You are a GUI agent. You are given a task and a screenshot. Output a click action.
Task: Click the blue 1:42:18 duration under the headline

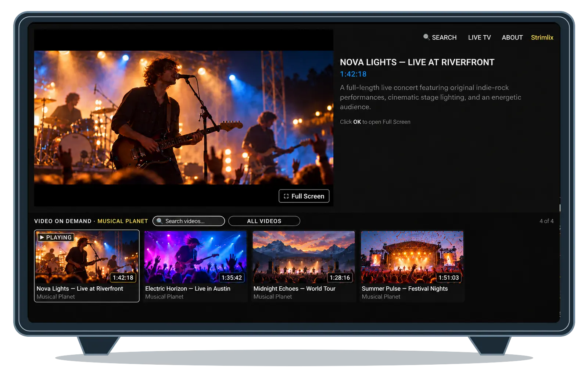pyautogui.click(x=353, y=74)
